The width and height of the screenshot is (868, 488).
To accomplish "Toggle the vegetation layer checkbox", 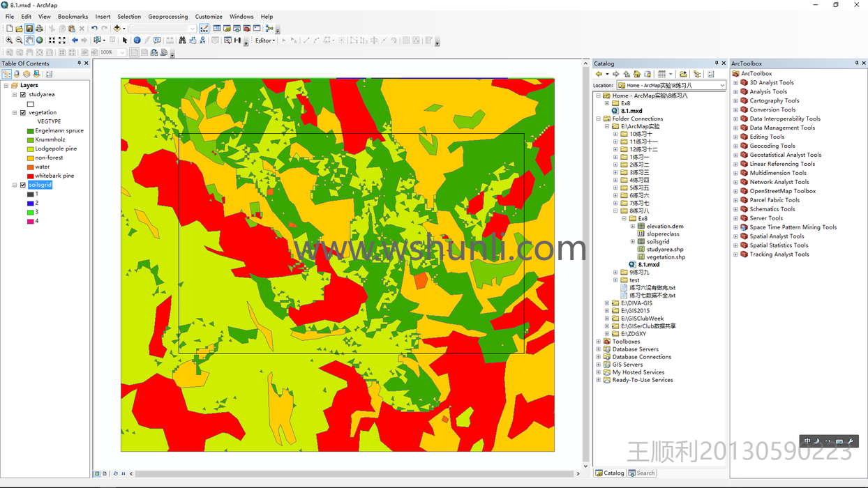I will pos(23,113).
